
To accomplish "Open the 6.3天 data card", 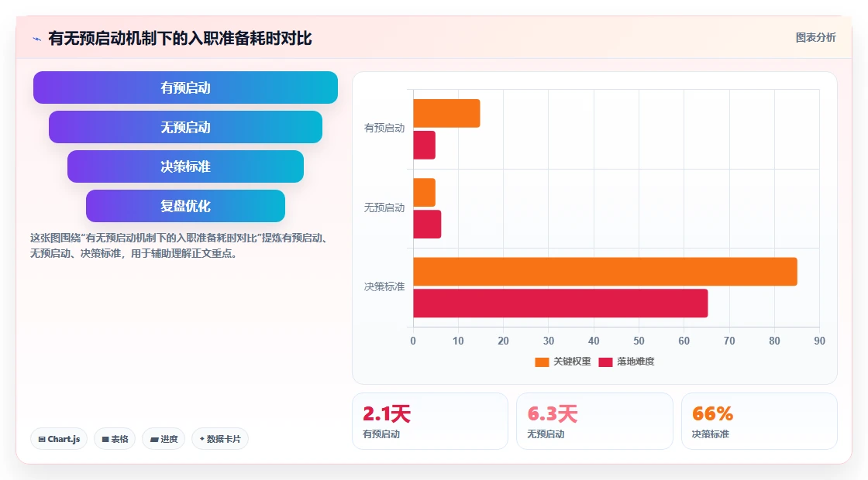I will [x=594, y=421].
